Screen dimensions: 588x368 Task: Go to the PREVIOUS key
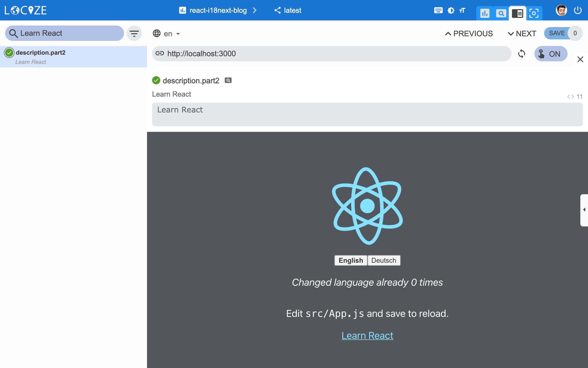pos(469,33)
